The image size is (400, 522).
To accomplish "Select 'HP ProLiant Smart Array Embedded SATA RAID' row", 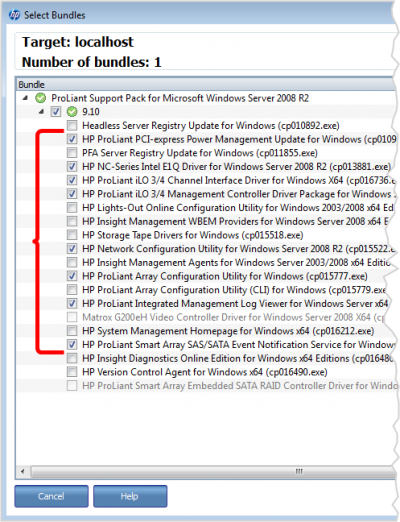I will (x=240, y=386).
